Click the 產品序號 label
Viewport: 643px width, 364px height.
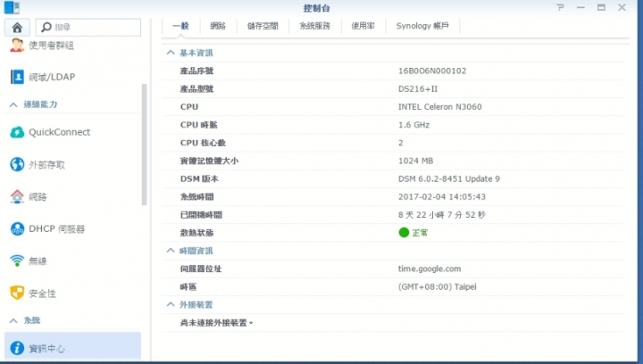point(196,70)
